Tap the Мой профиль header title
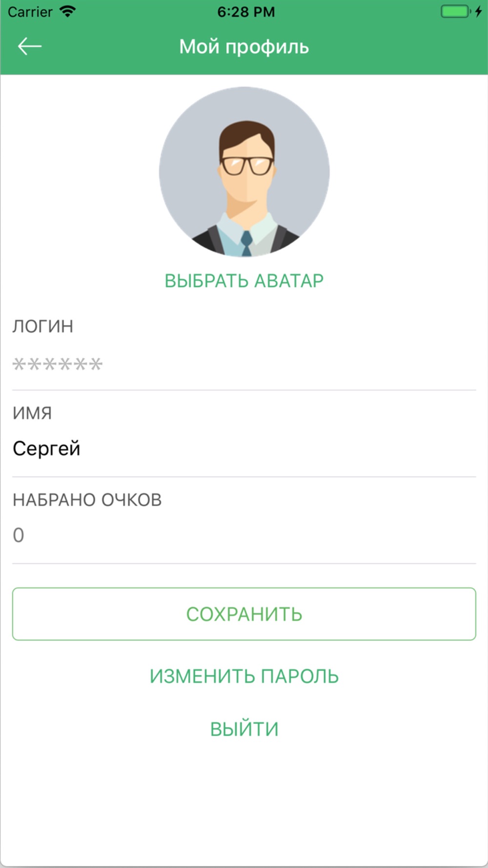Image resolution: width=488 pixels, height=868 pixels. click(244, 47)
